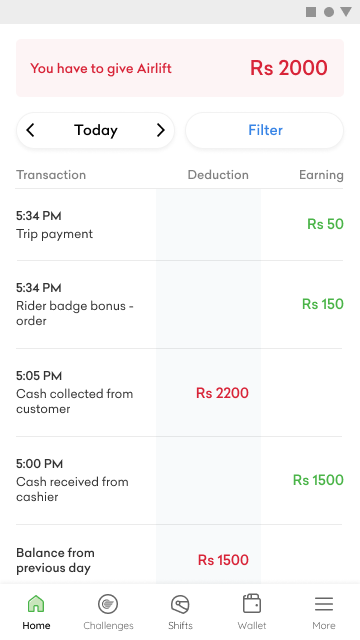Tap the 'You have to give Airlift' banner
Screen dimensions: 360x640
[180, 68]
